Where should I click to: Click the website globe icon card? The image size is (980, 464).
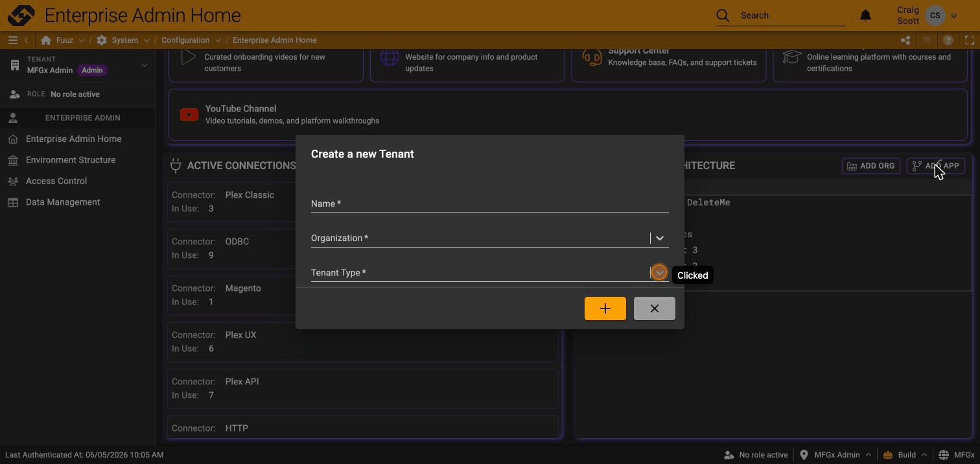[390, 57]
